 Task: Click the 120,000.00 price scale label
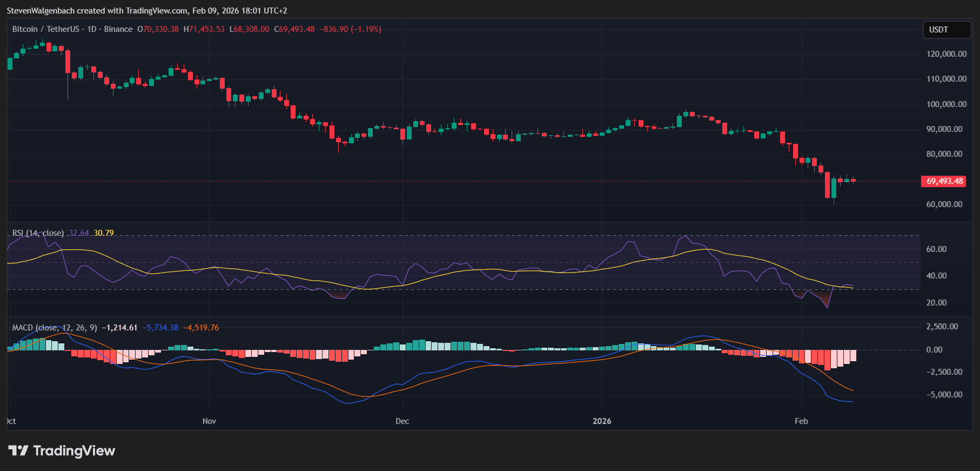[947, 54]
